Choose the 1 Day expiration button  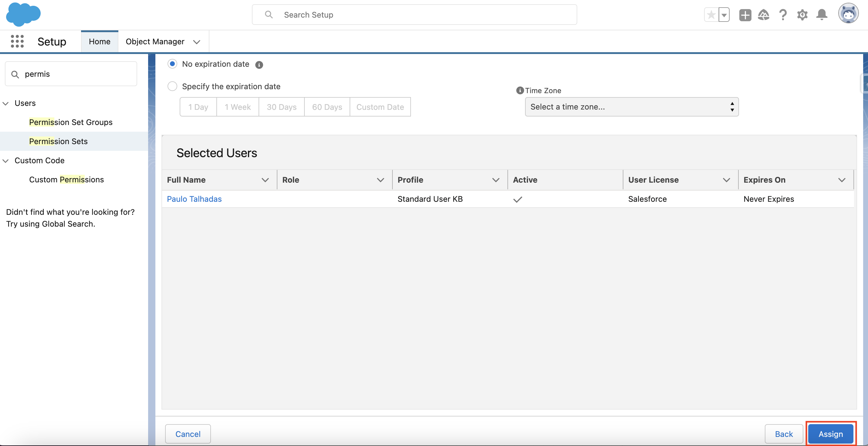(198, 107)
